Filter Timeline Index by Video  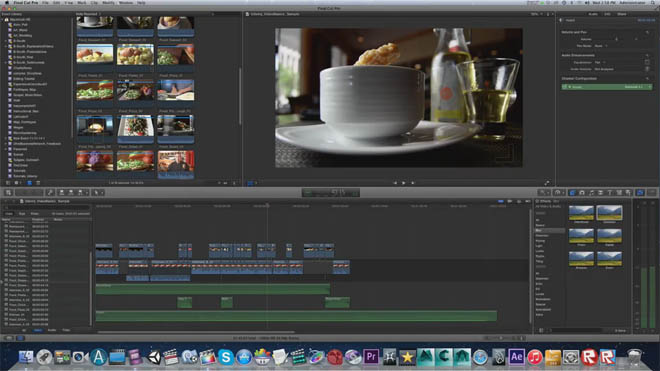(38, 330)
